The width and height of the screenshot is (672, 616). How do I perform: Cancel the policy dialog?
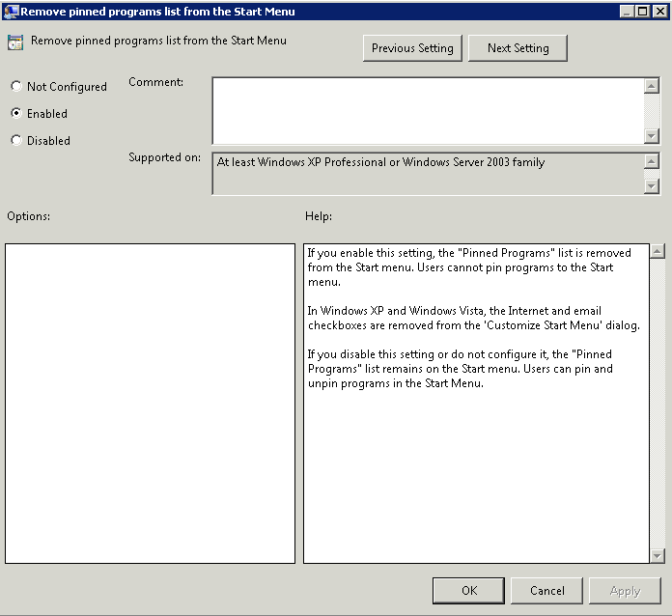tap(546, 590)
